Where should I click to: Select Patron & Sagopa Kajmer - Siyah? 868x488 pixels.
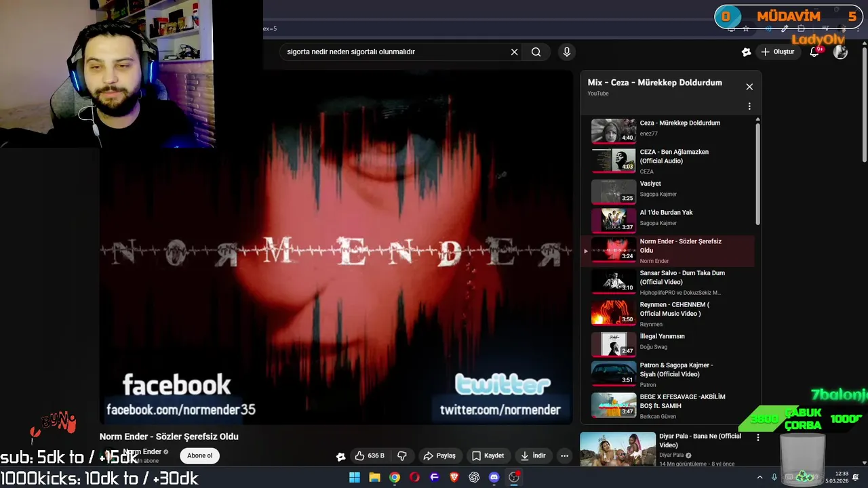tap(667, 374)
